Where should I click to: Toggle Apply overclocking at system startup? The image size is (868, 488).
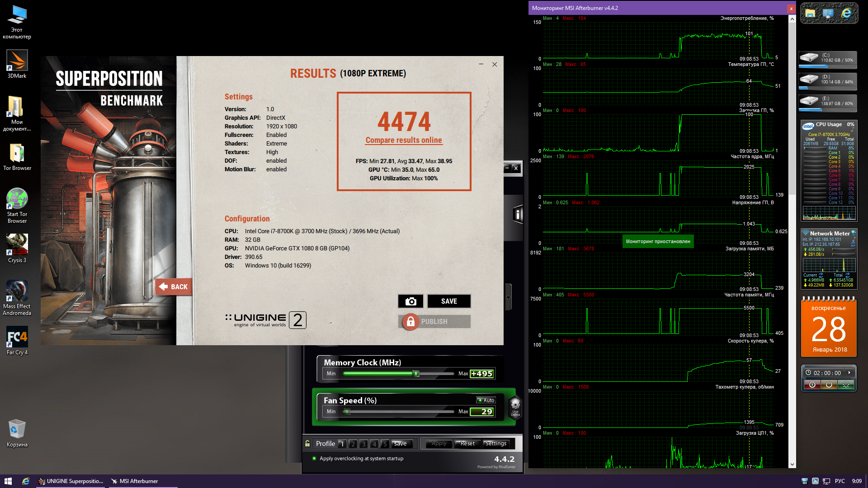click(x=314, y=458)
